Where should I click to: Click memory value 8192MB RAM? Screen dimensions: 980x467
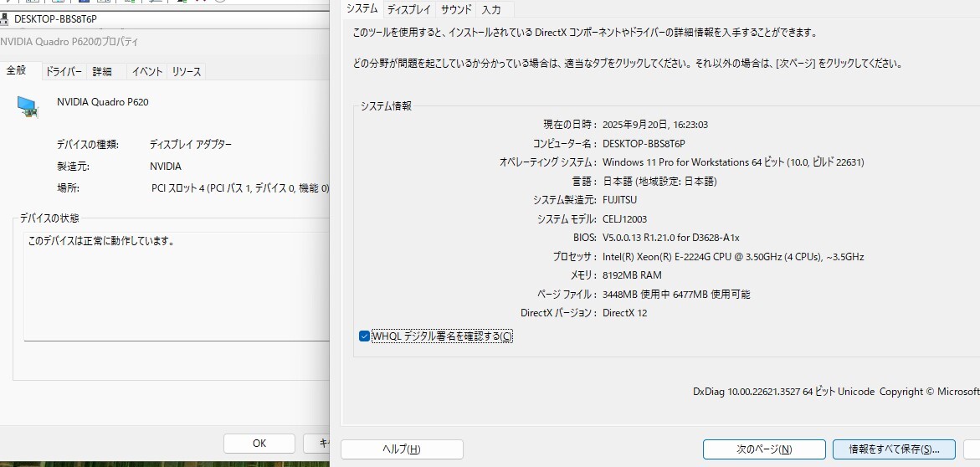tap(632, 275)
